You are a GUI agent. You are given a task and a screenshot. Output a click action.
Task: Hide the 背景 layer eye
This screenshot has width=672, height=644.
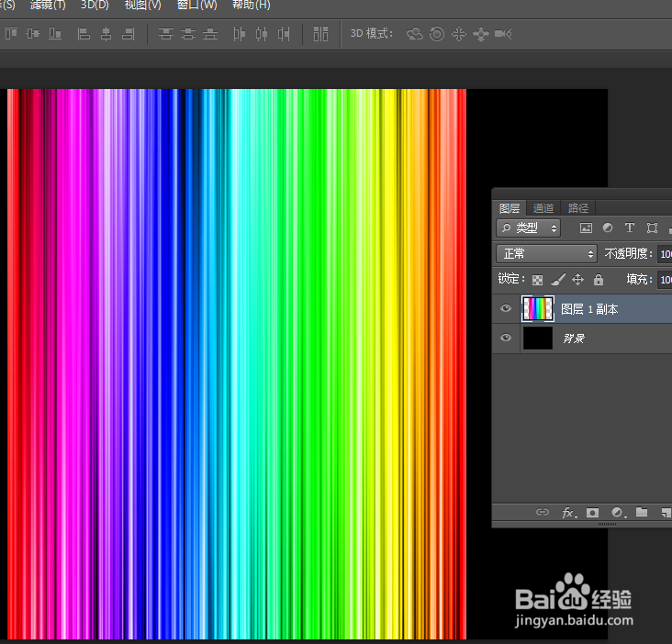[506, 338]
